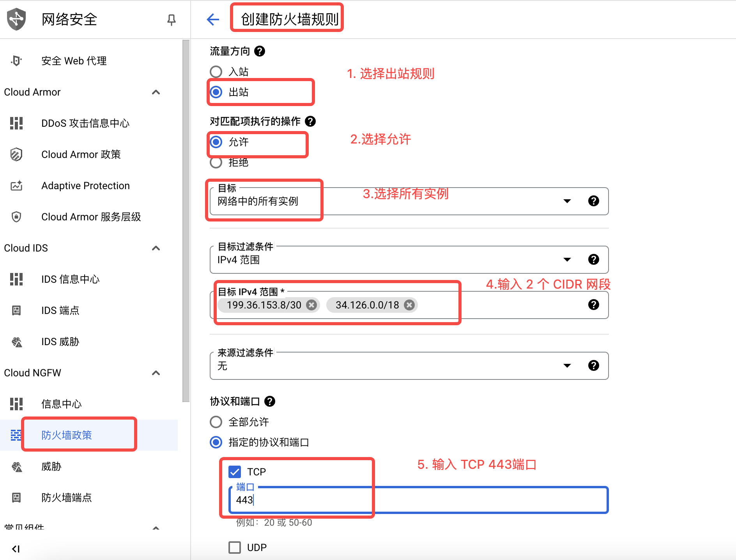Open help for 协议和端口
The width and height of the screenshot is (736, 560).
click(270, 401)
